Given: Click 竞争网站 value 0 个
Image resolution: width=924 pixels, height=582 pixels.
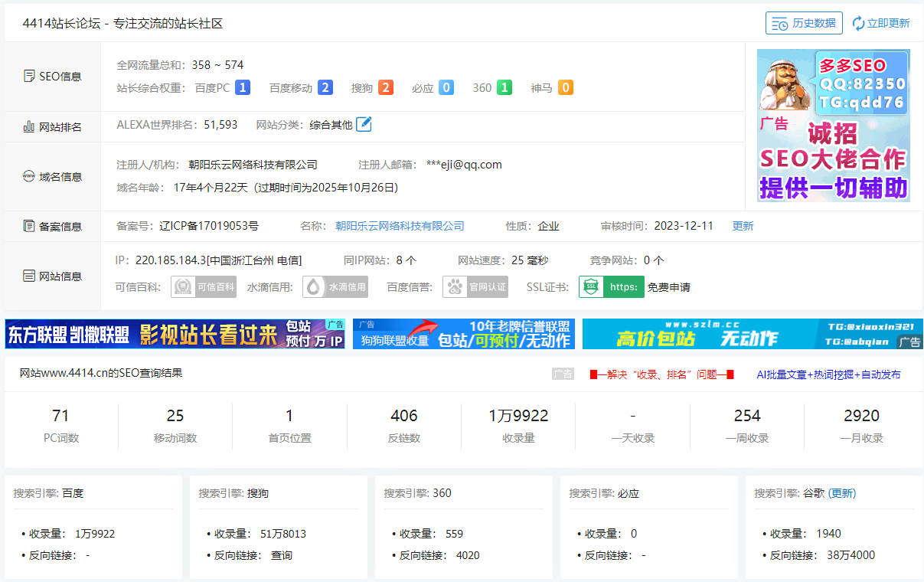Looking at the screenshot, I should (x=654, y=260).
